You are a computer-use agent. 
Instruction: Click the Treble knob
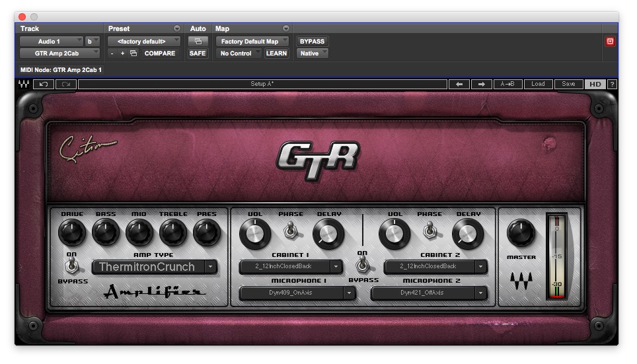tap(173, 233)
